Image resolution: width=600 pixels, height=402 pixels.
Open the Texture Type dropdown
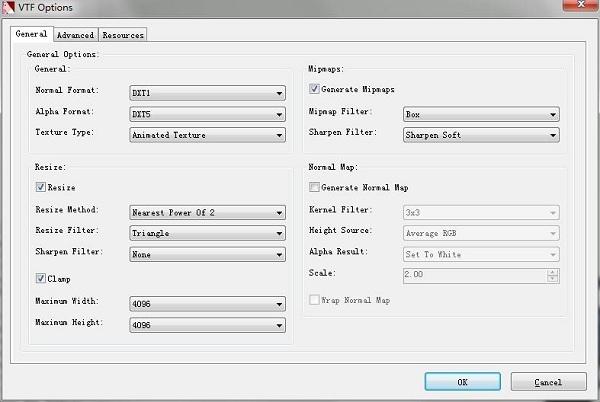(x=207, y=135)
